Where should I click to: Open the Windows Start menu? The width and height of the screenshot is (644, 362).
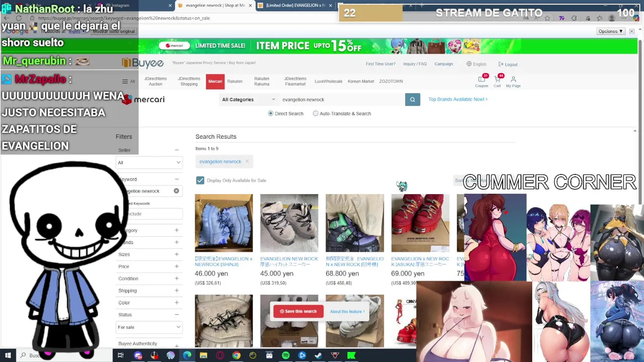[8, 355]
